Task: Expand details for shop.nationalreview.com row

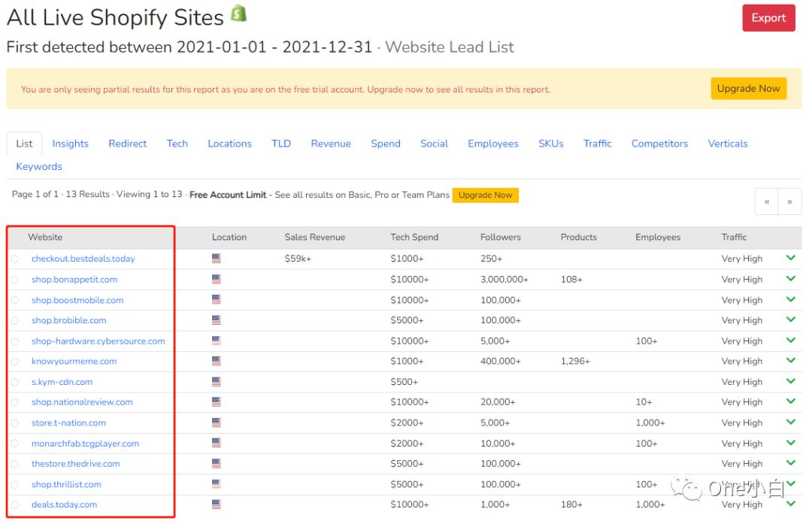Action: point(790,401)
